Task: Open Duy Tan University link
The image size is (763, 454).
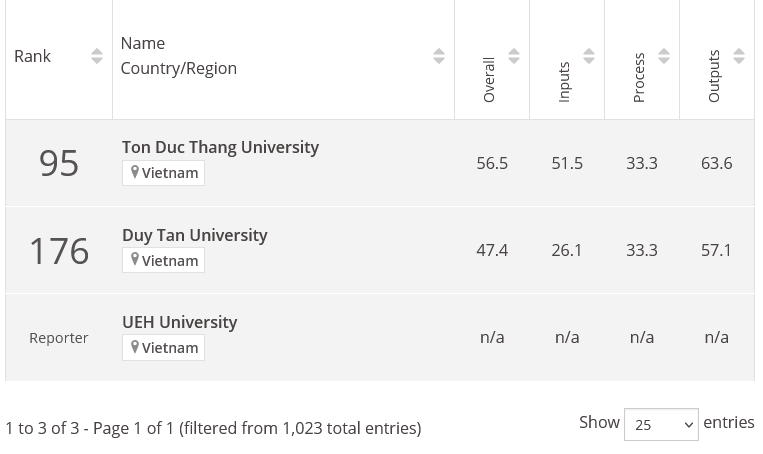Action: (x=195, y=235)
